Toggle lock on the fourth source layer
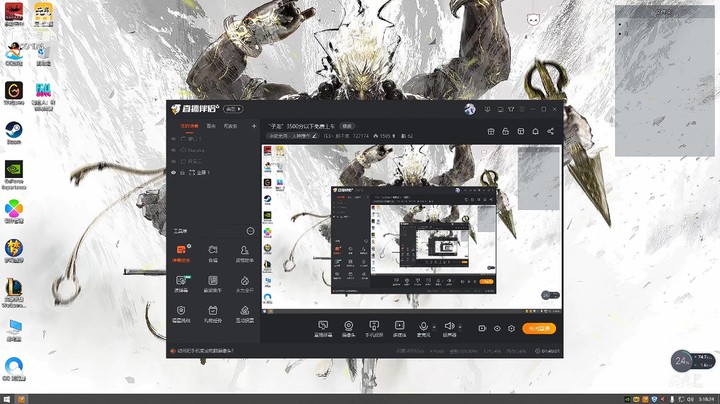Image resolution: width=720 pixels, height=404 pixels. pos(183,173)
